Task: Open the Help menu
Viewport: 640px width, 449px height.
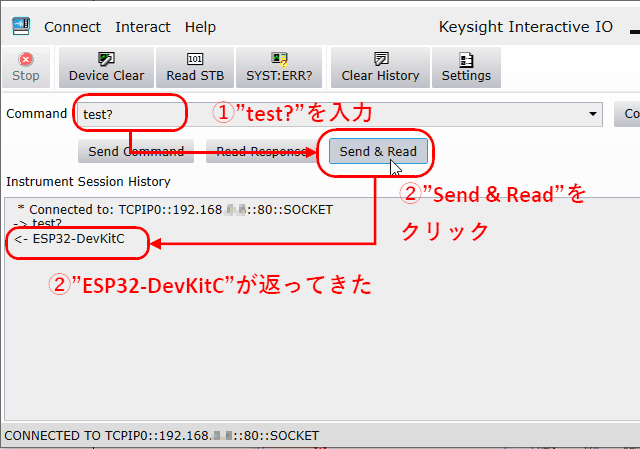Action: point(200,27)
